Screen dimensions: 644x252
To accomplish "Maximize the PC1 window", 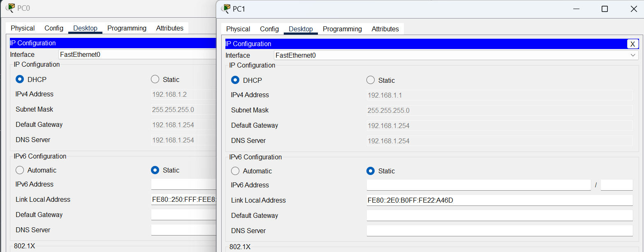I will point(605,9).
